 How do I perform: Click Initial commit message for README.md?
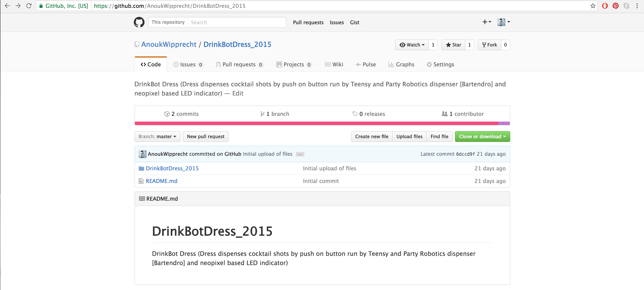(321, 181)
